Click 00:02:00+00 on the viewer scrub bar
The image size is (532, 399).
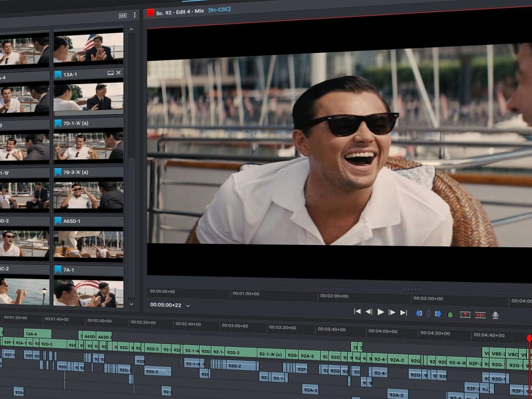point(334,296)
